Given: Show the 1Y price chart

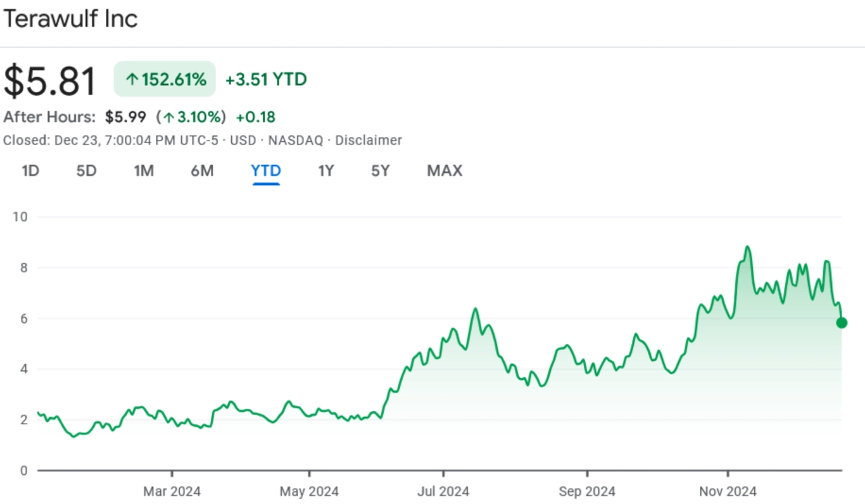Looking at the screenshot, I should tap(326, 171).
